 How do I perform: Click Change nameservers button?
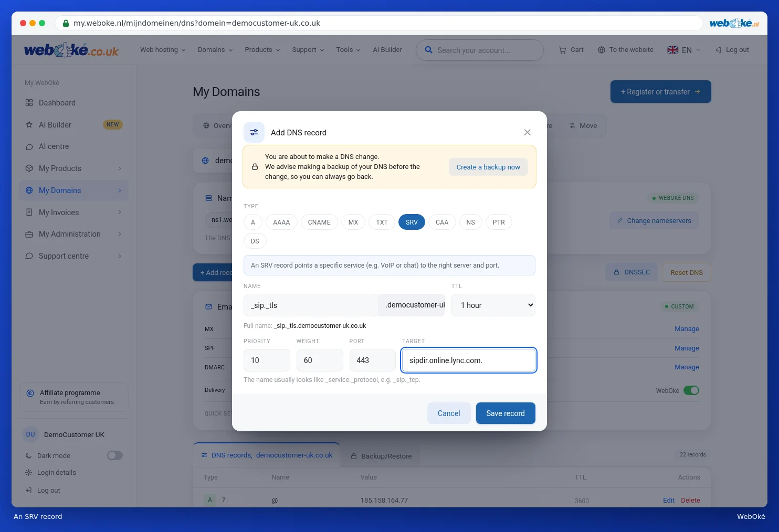654,221
